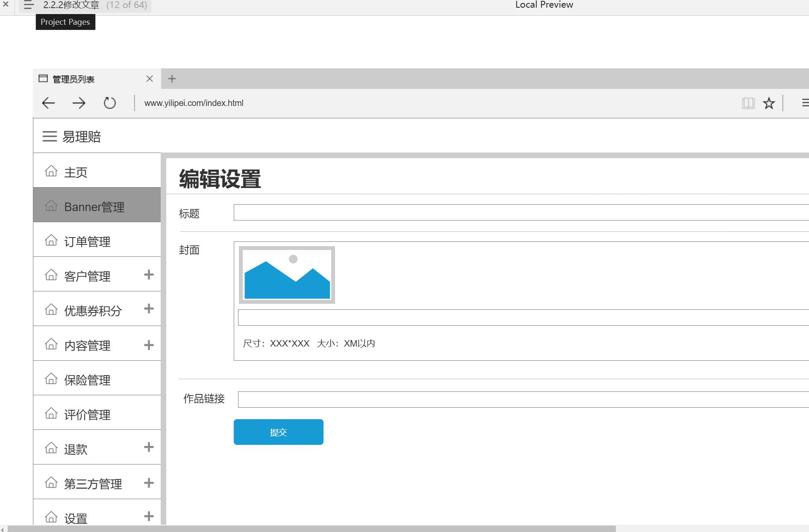Image resolution: width=809 pixels, height=532 pixels.
Task: Open 客户管理 in the sidebar
Action: pyautogui.click(x=97, y=274)
